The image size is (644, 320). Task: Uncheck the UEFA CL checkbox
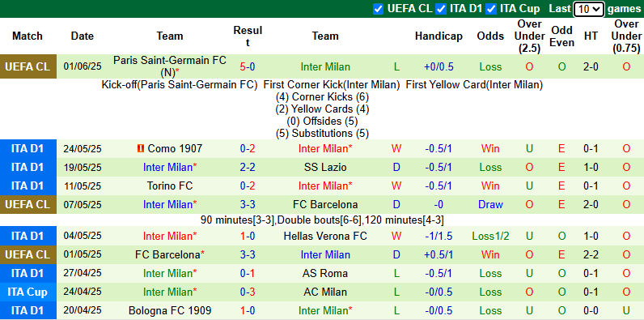[379, 9]
